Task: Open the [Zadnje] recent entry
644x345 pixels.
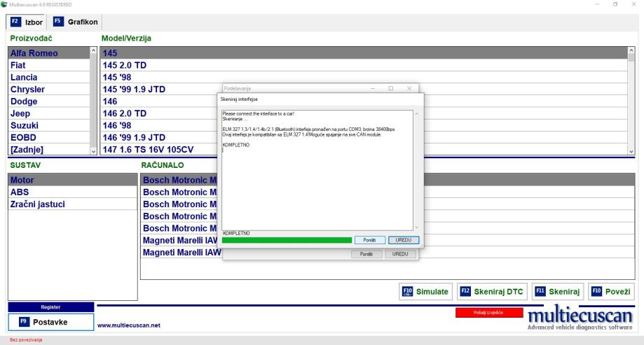Action: coord(49,149)
